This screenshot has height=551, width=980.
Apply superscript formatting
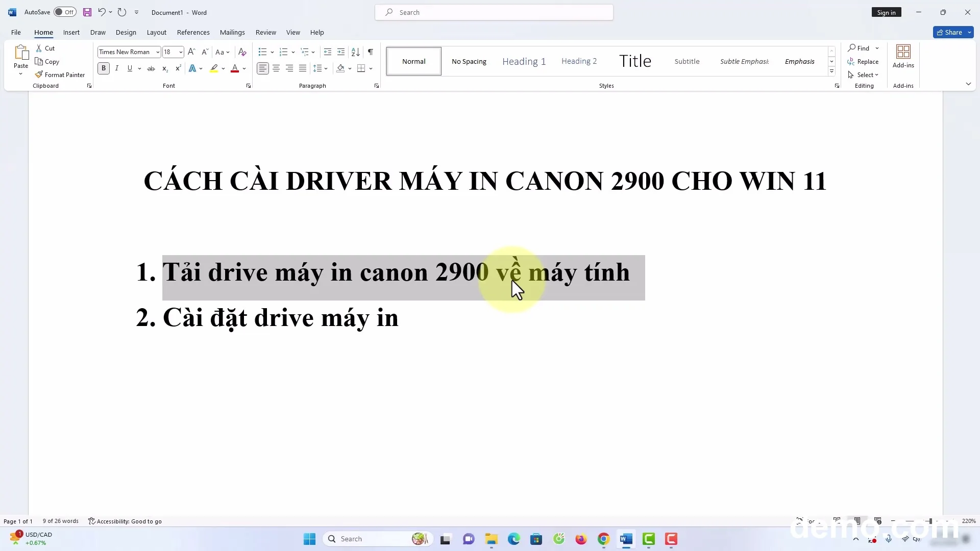[178, 68]
